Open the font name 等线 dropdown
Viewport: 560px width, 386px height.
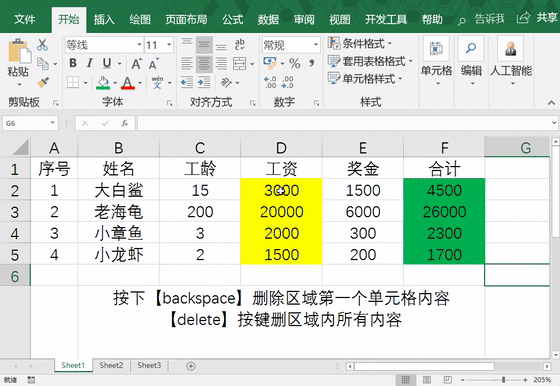coord(140,45)
